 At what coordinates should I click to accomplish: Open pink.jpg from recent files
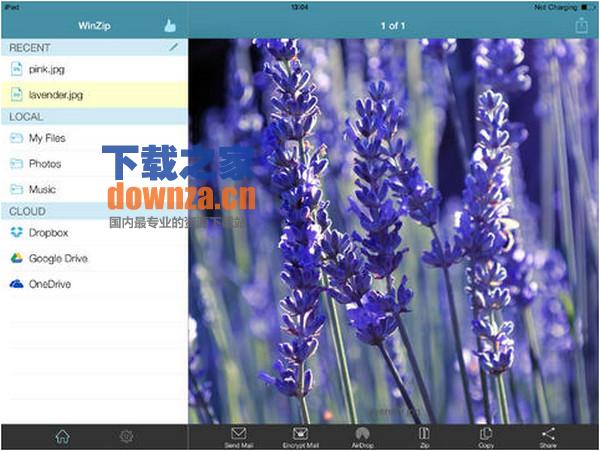click(x=94, y=69)
